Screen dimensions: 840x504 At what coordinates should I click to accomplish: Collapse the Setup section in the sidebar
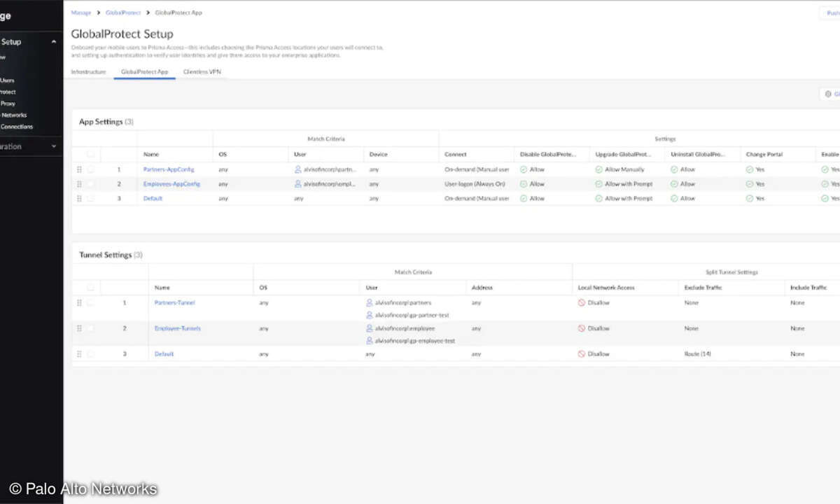(x=54, y=42)
